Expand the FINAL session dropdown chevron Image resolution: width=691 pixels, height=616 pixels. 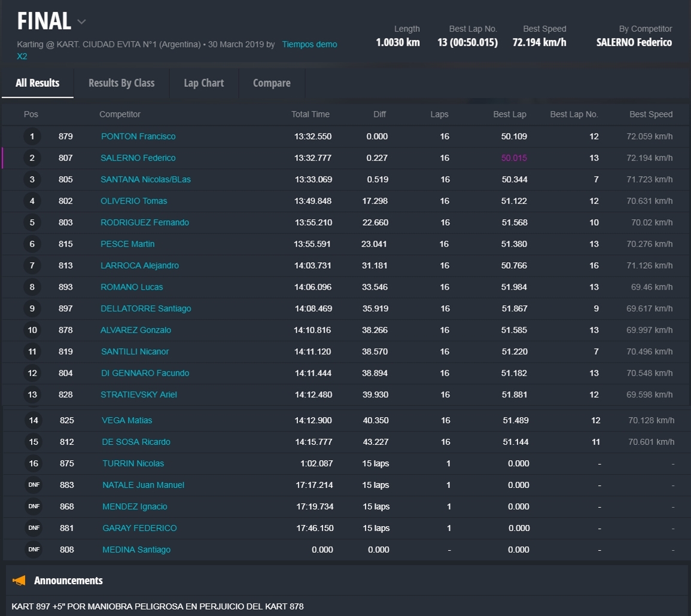(x=82, y=22)
